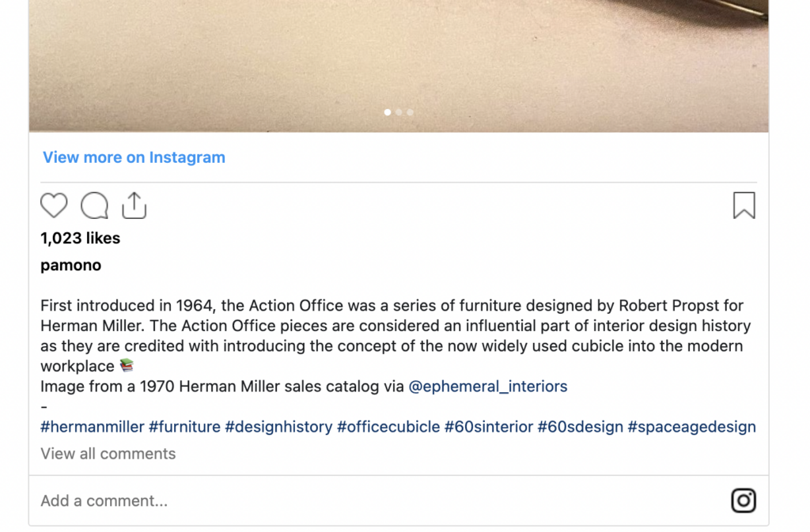Viewport: 810px width, 532px height.
Task: Expand View all comments
Action: (x=108, y=454)
